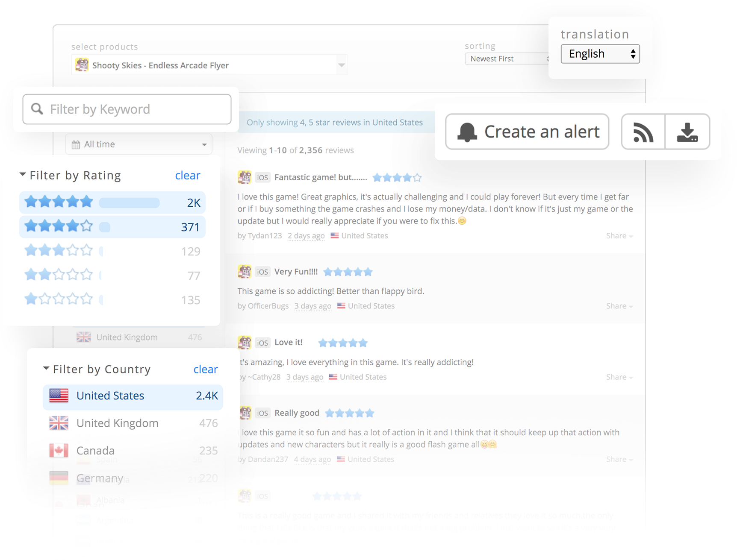Screen dimensions: 737x560
Task: Click the Fantastic game! but....... title
Action: [x=321, y=177]
